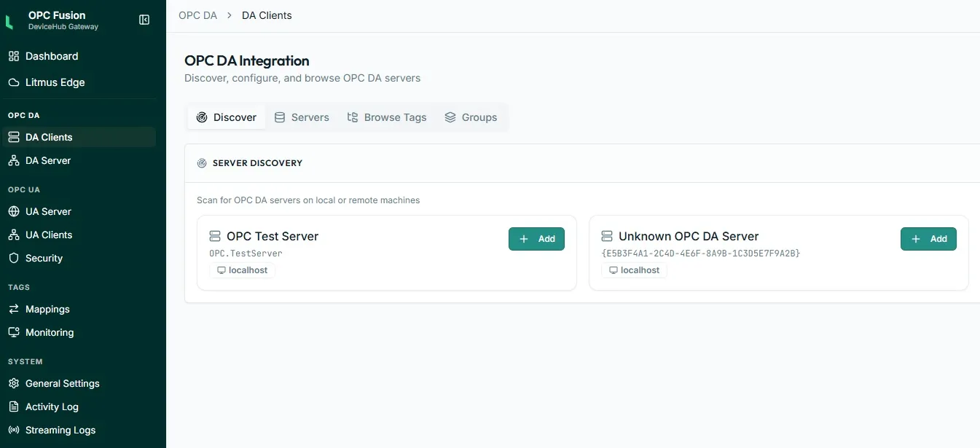Click the Monitoring screen icon
The width and height of the screenshot is (980, 448).
tap(14, 332)
